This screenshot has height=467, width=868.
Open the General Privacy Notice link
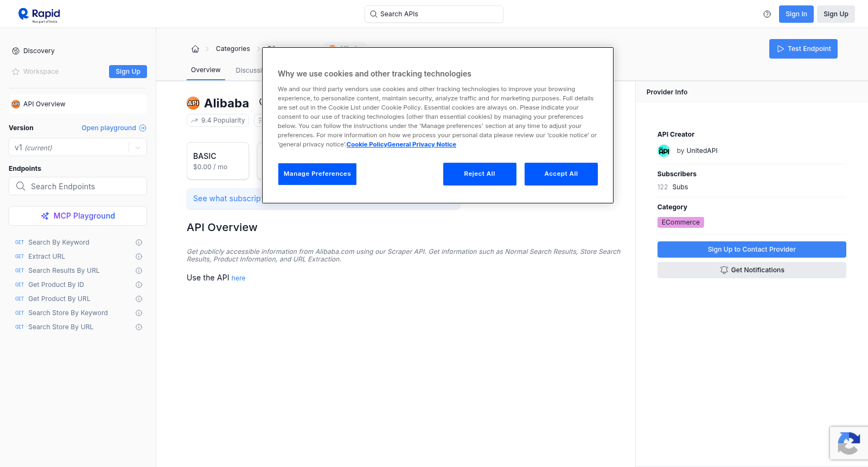(422, 144)
